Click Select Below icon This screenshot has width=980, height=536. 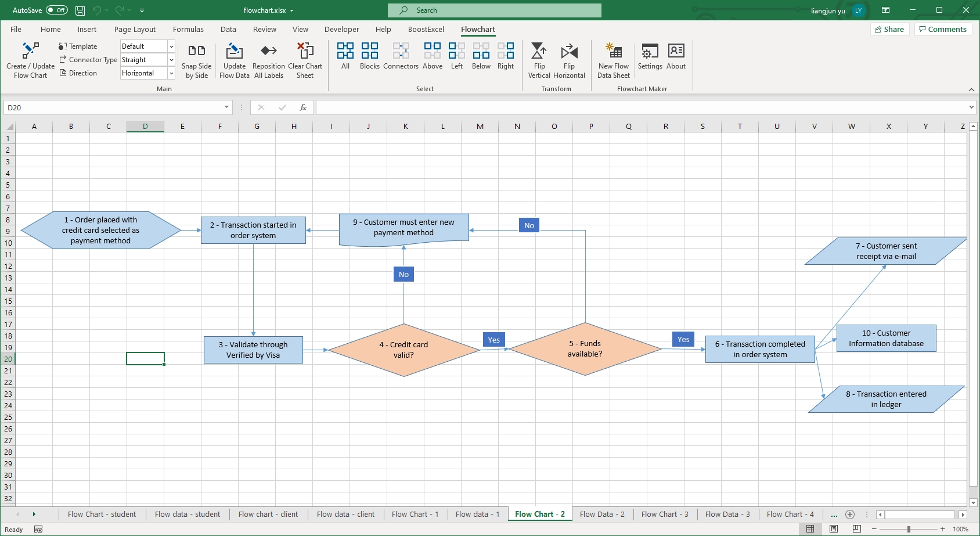(481, 51)
